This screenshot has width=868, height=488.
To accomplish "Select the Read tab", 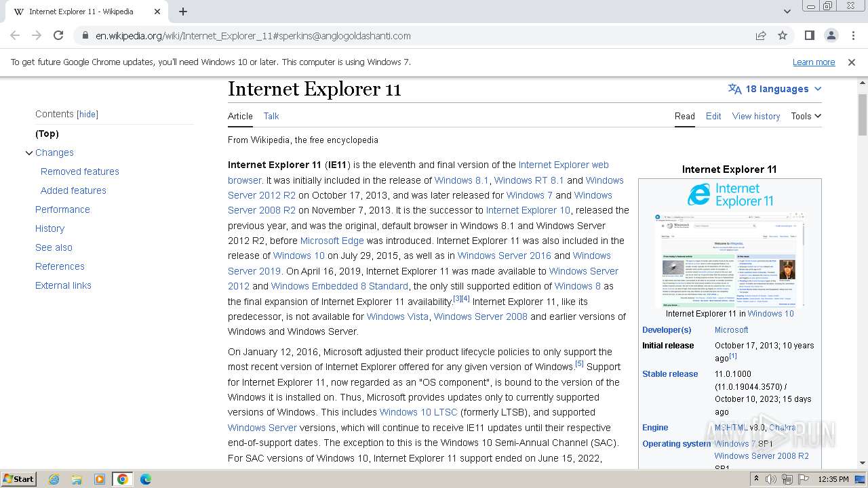I will [685, 116].
